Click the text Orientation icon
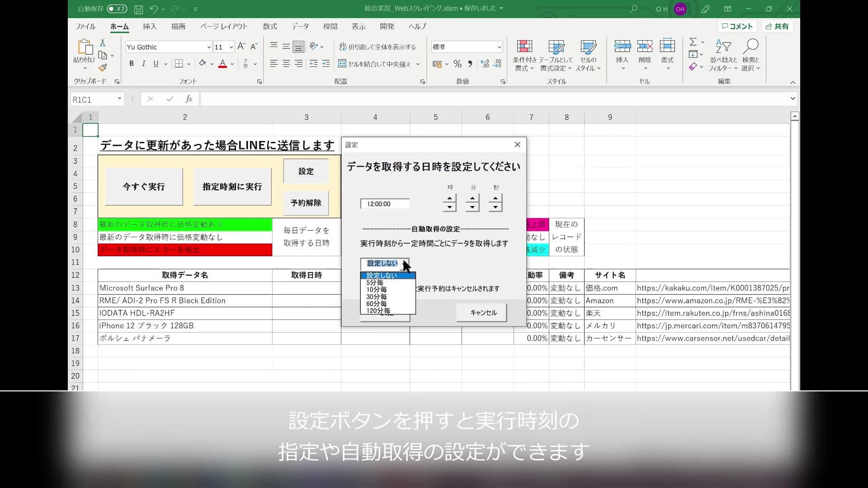 pyautogui.click(x=314, y=46)
